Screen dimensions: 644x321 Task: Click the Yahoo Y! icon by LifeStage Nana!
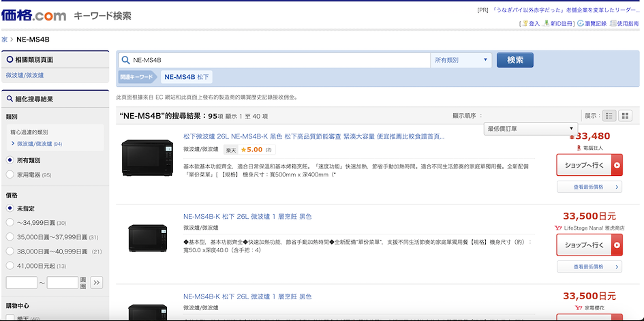[558, 228]
